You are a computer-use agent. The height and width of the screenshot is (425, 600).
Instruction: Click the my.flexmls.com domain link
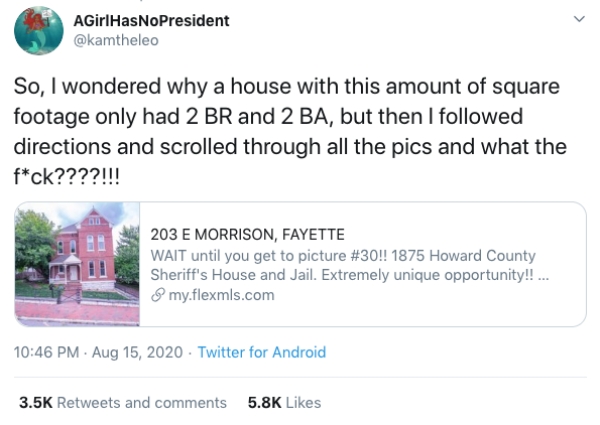[220, 295]
